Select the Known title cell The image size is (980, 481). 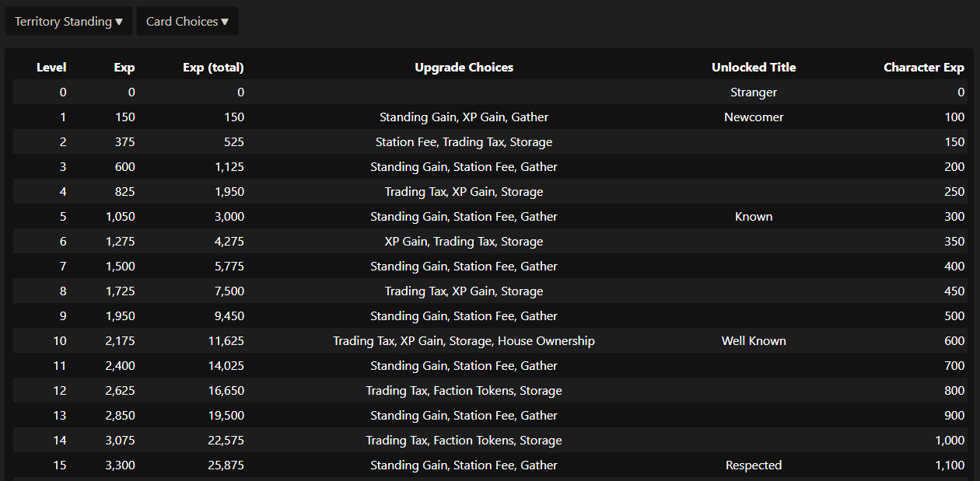coord(754,217)
